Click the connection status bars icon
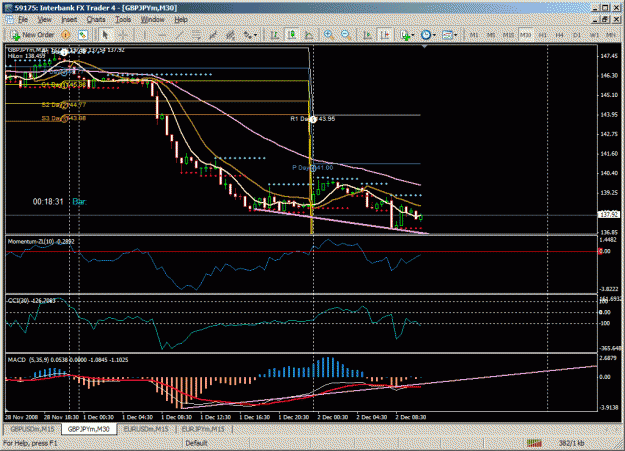The image size is (625, 451). 534,443
